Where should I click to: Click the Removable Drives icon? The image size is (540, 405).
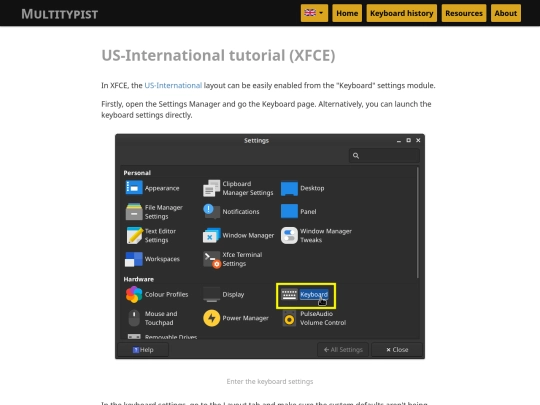(134, 336)
